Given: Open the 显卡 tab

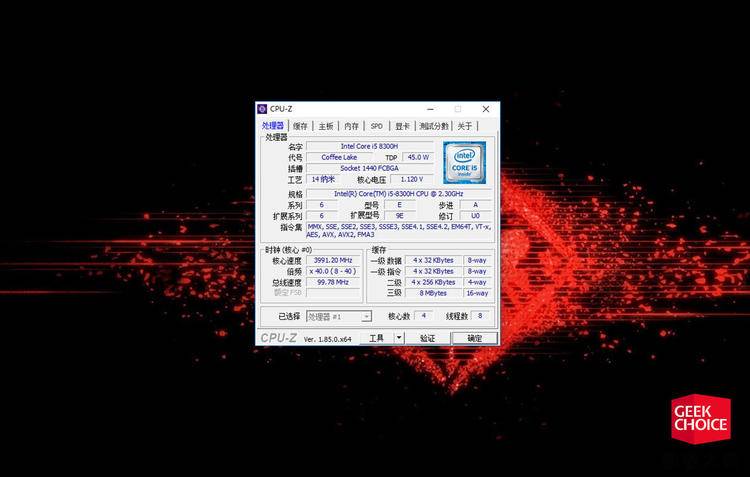Looking at the screenshot, I should pos(402,126).
